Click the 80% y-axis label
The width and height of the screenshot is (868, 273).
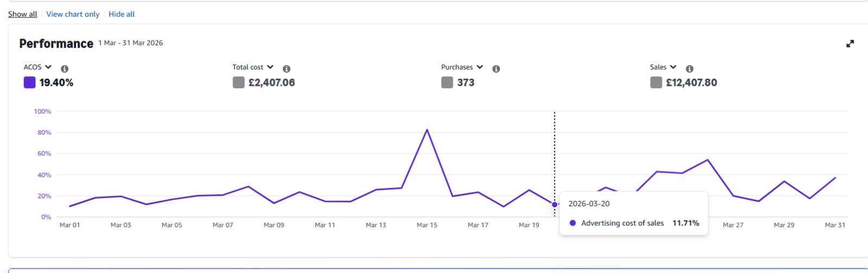pyautogui.click(x=44, y=132)
